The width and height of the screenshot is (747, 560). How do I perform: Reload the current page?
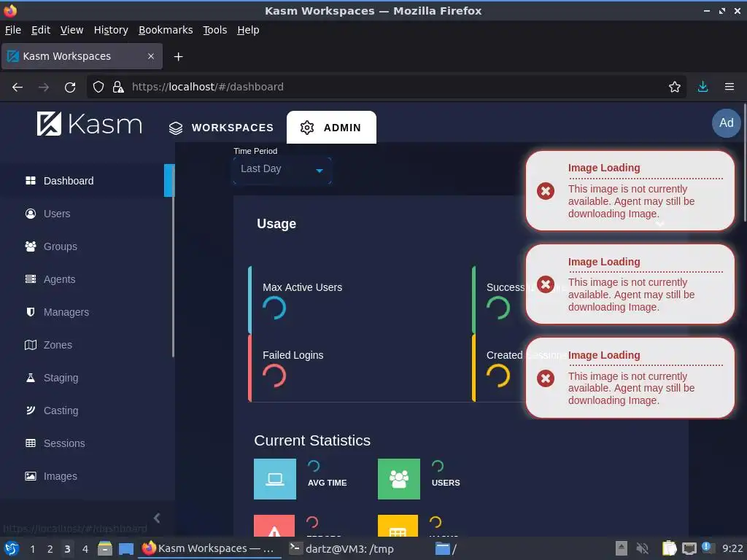tap(70, 87)
